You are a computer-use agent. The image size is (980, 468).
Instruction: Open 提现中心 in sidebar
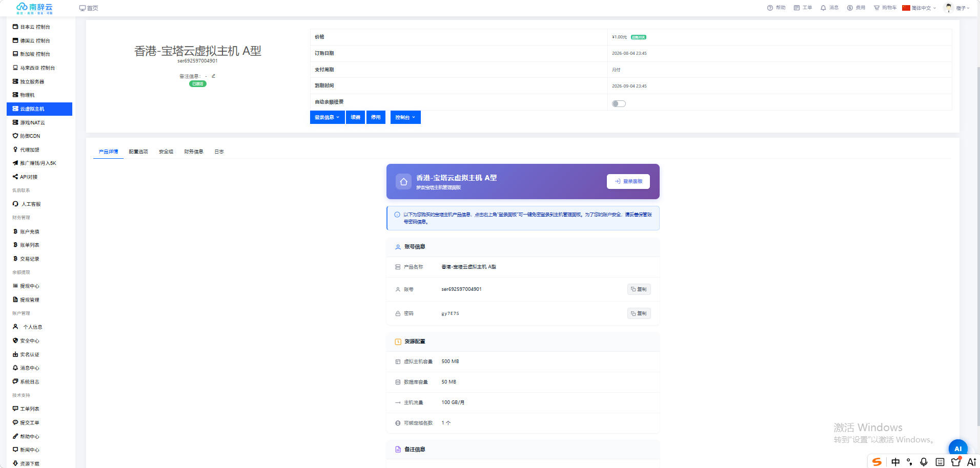(39, 286)
